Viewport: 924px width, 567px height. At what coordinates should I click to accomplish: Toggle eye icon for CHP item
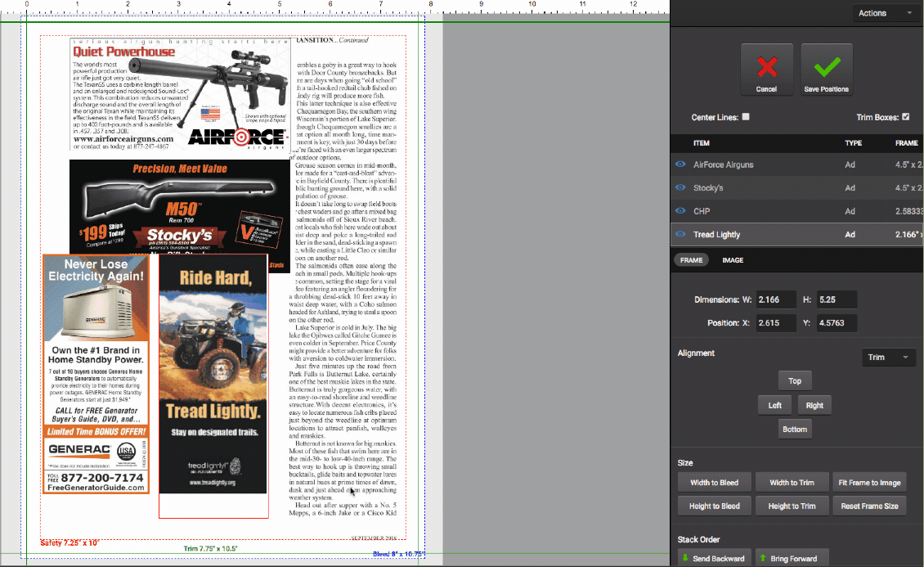point(680,211)
